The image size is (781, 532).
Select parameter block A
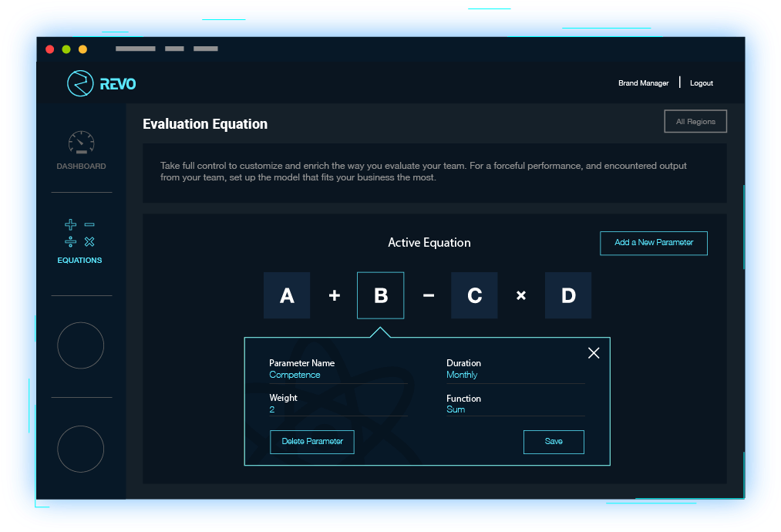point(287,295)
